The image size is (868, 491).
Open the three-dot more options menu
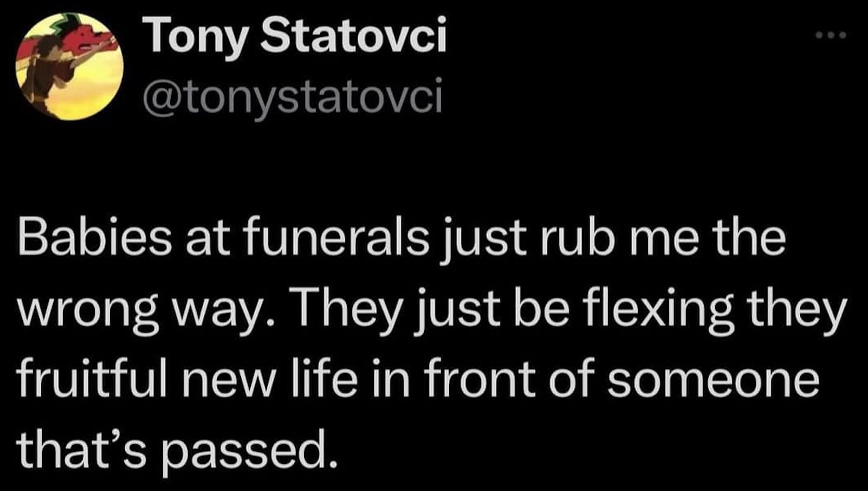click(831, 35)
